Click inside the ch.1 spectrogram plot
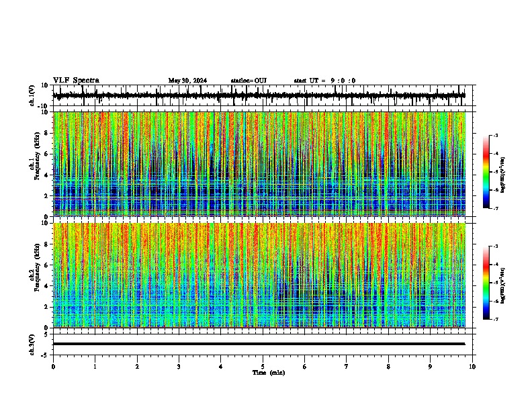The image size is (532, 411). tap(259, 164)
